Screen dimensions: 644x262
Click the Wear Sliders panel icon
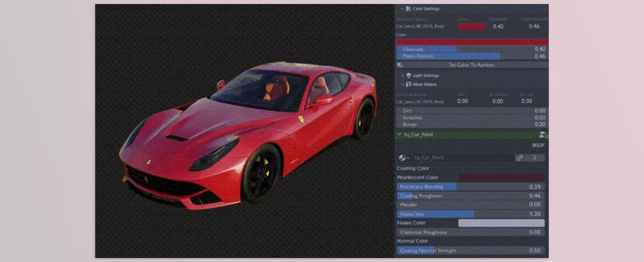pyautogui.click(x=409, y=85)
